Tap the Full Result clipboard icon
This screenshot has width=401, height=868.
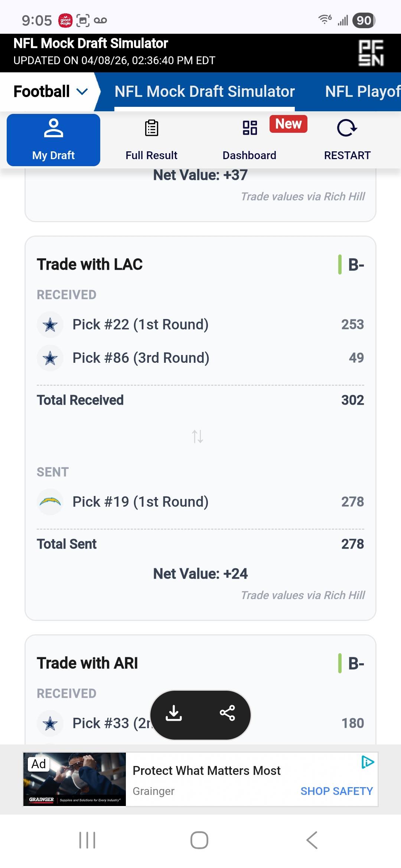click(151, 128)
